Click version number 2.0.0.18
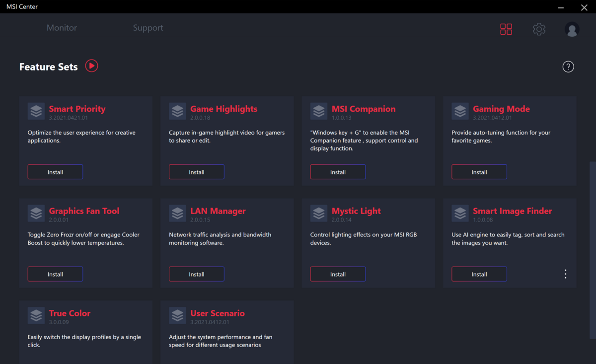 (x=200, y=118)
